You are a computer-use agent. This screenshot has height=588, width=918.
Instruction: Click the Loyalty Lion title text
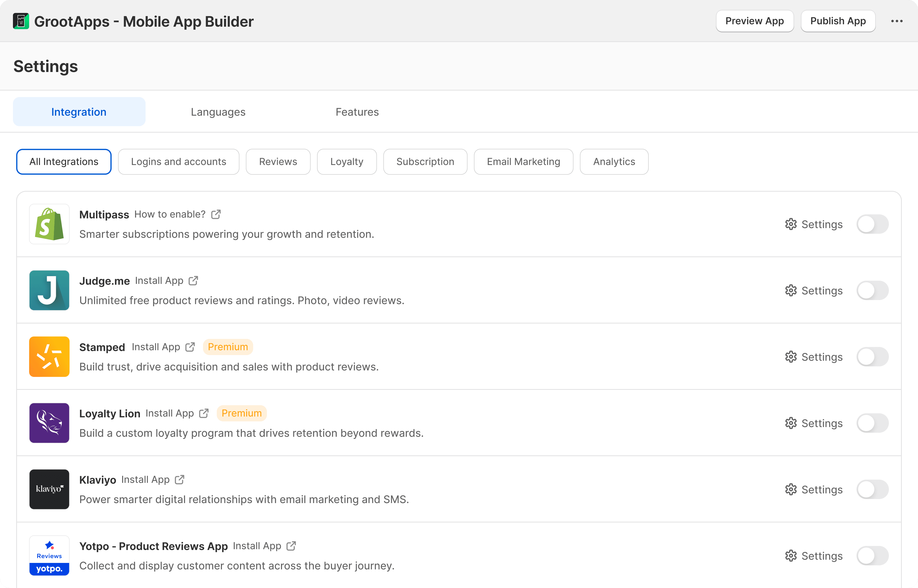point(110,414)
